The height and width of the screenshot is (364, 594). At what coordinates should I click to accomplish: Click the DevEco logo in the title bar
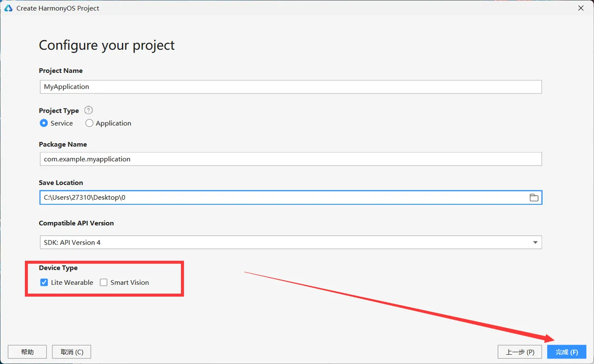[x=8, y=8]
